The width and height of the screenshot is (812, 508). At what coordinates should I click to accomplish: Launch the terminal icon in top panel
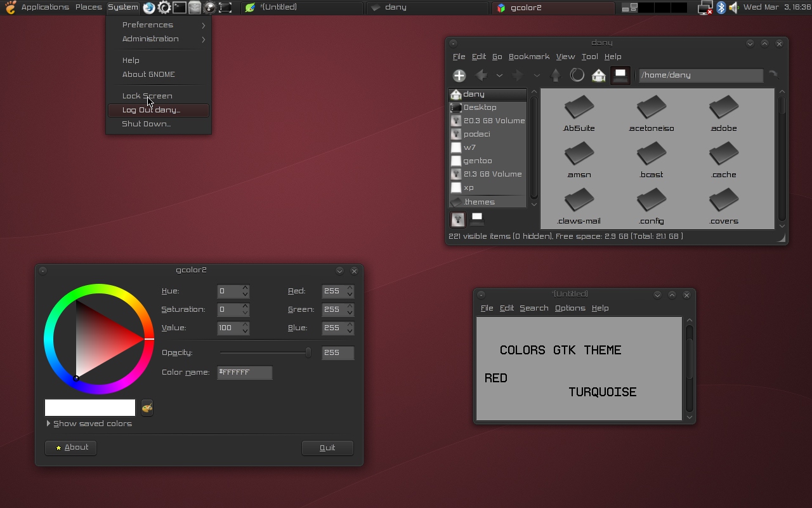point(180,8)
